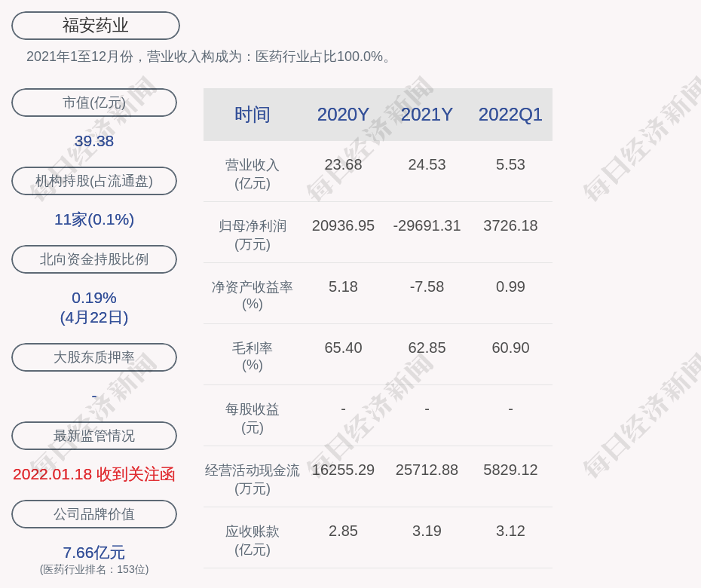Click the 经营活动现金流 (万元) row label
This screenshot has height=588, width=701.
tap(253, 479)
